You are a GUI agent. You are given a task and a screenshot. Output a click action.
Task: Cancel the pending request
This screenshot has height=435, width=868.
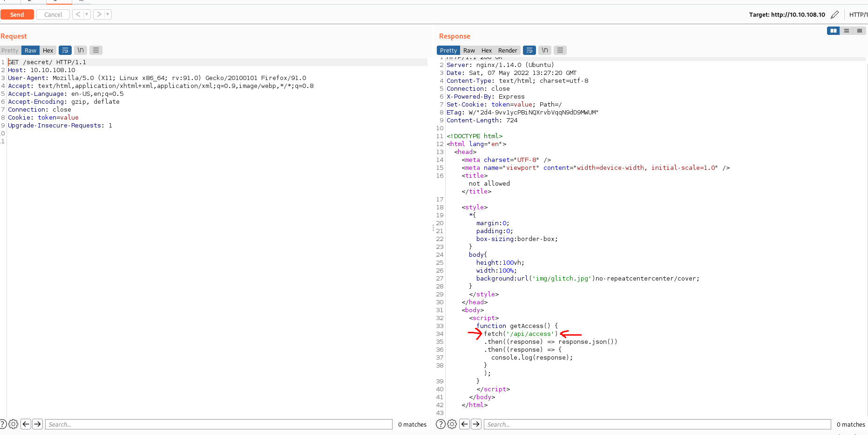[53, 14]
